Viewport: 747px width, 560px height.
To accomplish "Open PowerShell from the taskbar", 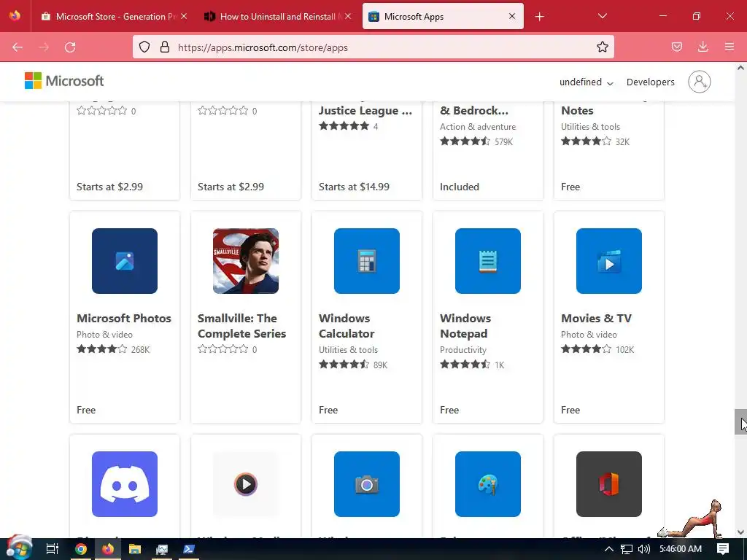I will pyautogui.click(x=189, y=549).
